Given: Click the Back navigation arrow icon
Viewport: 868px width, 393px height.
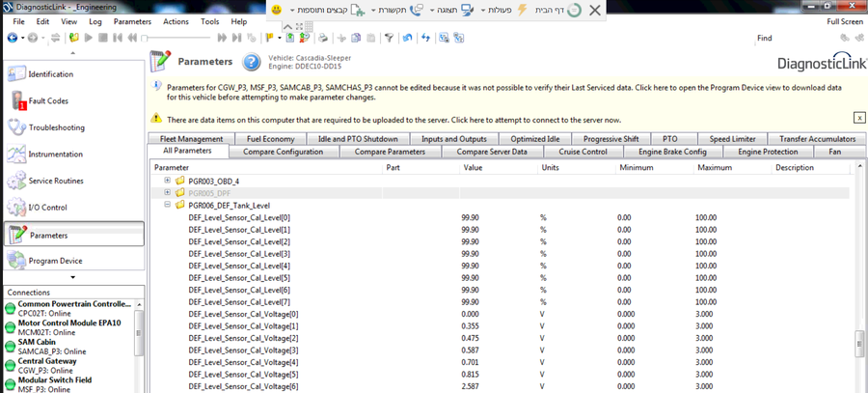Looking at the screenshot, I should coord(12,38).
